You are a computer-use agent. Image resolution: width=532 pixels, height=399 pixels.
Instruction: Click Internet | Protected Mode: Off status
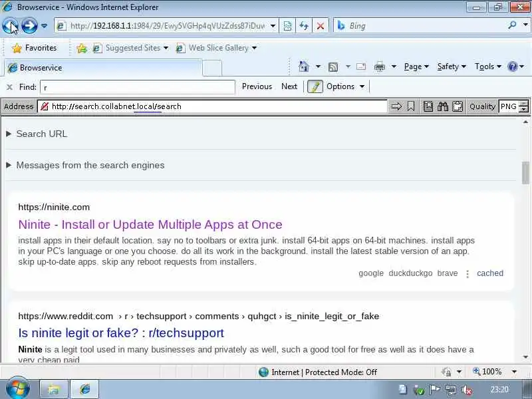tap(318, 372)
